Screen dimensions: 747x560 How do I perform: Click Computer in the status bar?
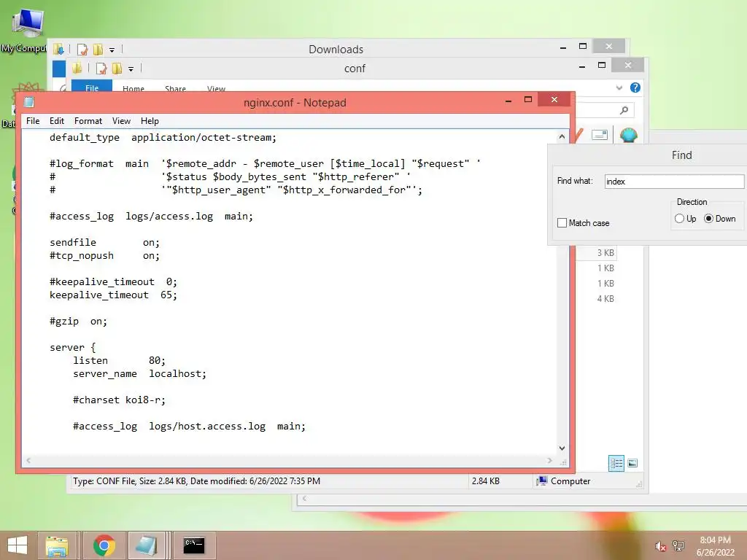[x=564, y=481]
